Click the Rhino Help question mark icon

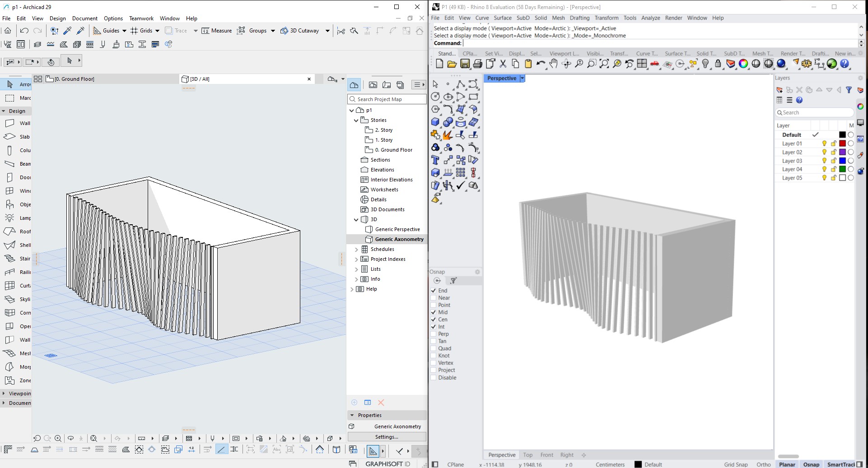845,64
